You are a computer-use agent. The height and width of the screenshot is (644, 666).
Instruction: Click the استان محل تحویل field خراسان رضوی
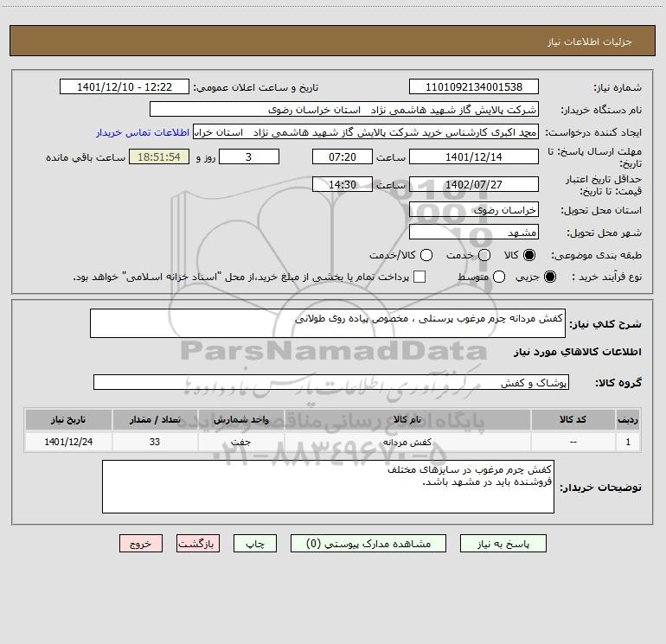[474, 209]
